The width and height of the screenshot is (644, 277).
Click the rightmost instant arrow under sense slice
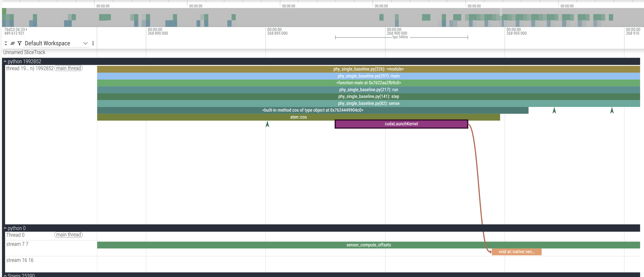pos(612,110)
